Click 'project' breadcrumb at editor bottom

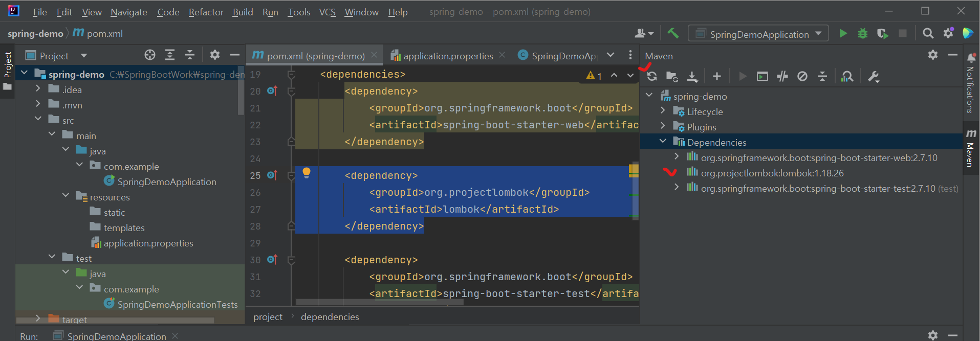[268, 317]
